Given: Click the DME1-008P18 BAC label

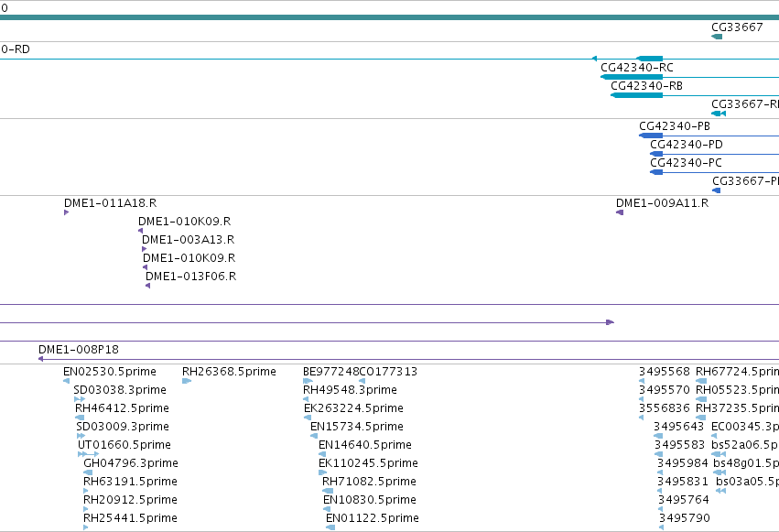Looking at the screenshot, I should (79, 350).
